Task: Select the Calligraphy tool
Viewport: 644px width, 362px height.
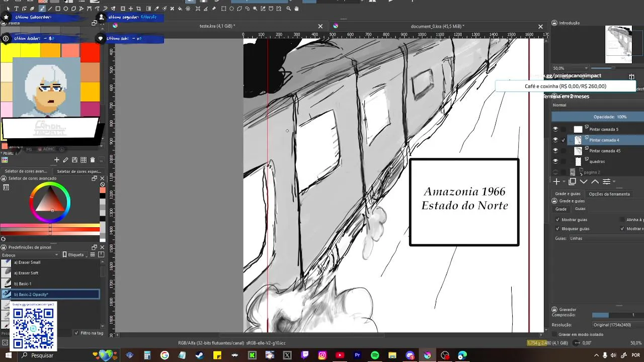Action: 32,9
